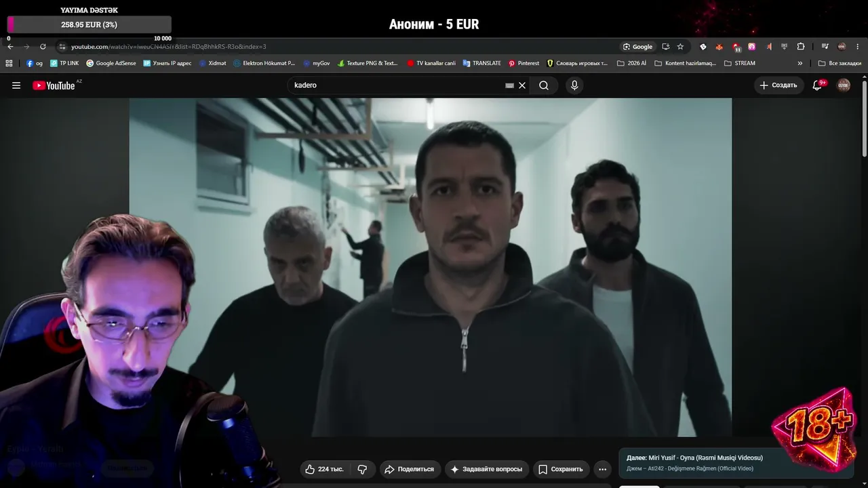Open YouTube hamburger guide menu
This screenshot has height=488, width=868.
[16, 85]
